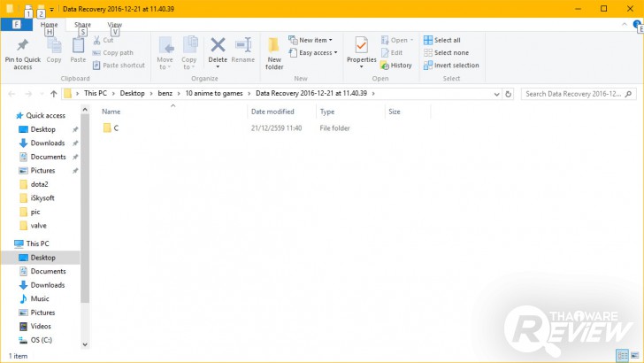Switch to Large icons view
The height and width of the screenshot is (363, 644).
635,355
